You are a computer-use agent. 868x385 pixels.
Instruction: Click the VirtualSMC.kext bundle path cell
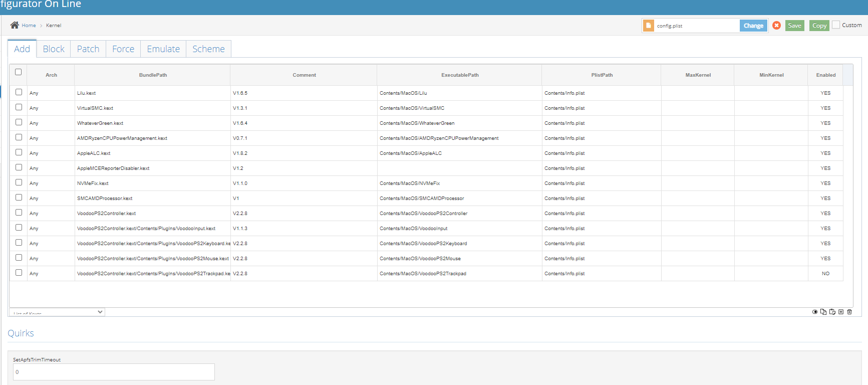153,108
